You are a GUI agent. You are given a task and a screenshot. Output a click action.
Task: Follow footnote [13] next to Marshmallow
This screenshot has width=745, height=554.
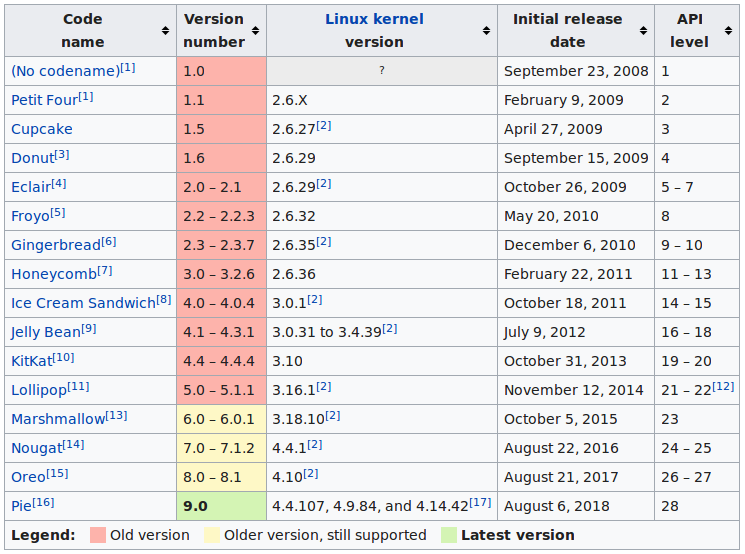click(116, 416)
